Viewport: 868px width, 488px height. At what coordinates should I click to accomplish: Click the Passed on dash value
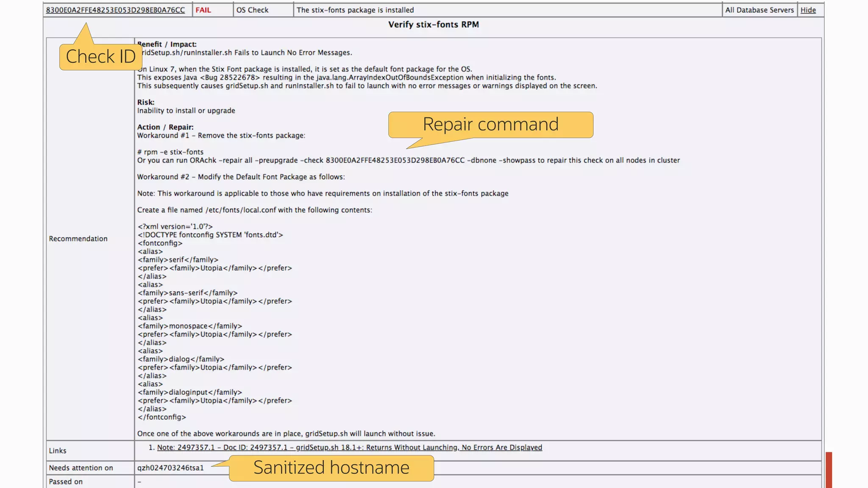[139, 482]
